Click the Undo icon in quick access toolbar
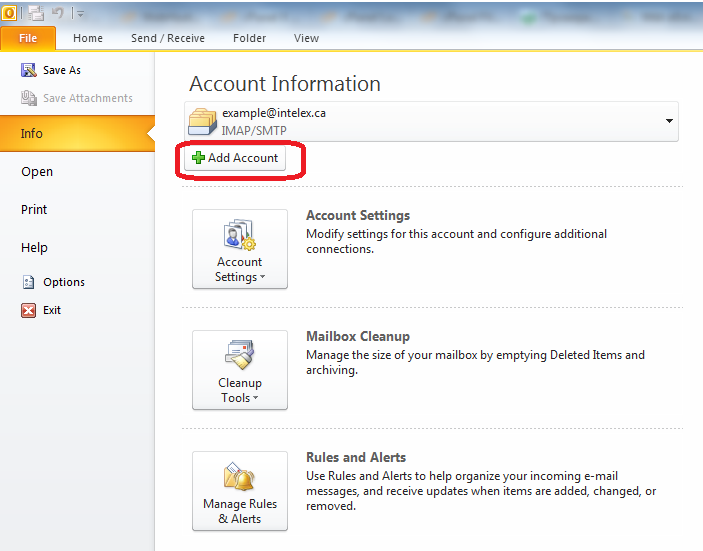The height and width of the screenshot is (551, 703). point(58,13)
